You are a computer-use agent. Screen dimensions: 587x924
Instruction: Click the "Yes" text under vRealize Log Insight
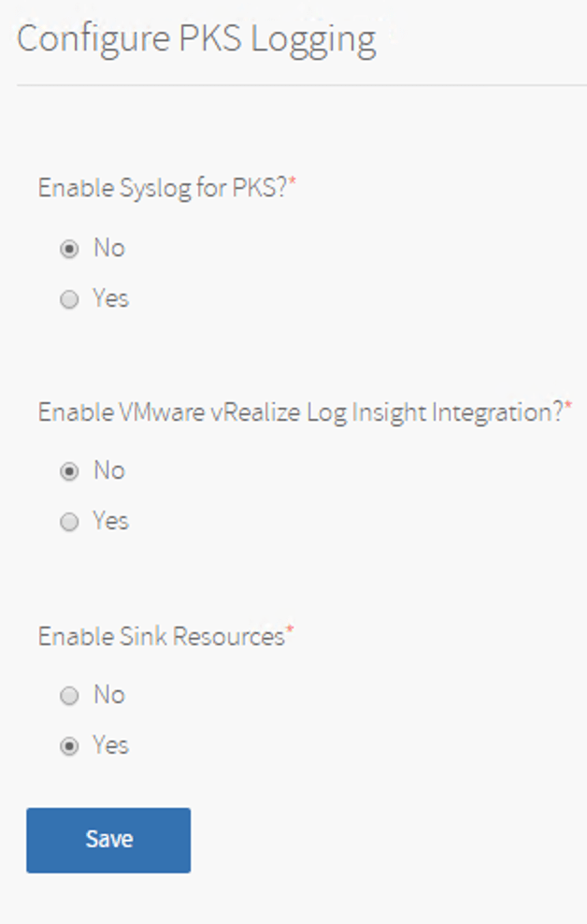point(110,521)
